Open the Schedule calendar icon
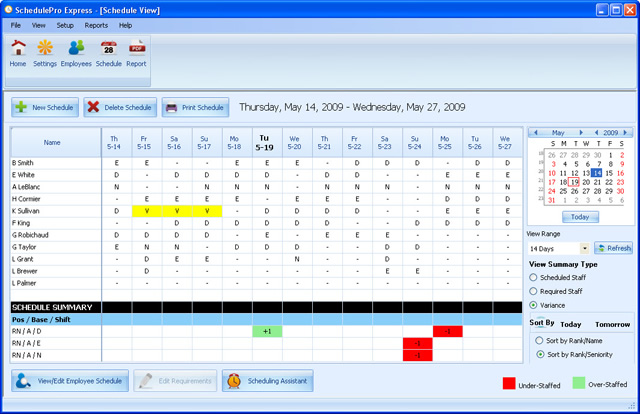 pos(109,53)
